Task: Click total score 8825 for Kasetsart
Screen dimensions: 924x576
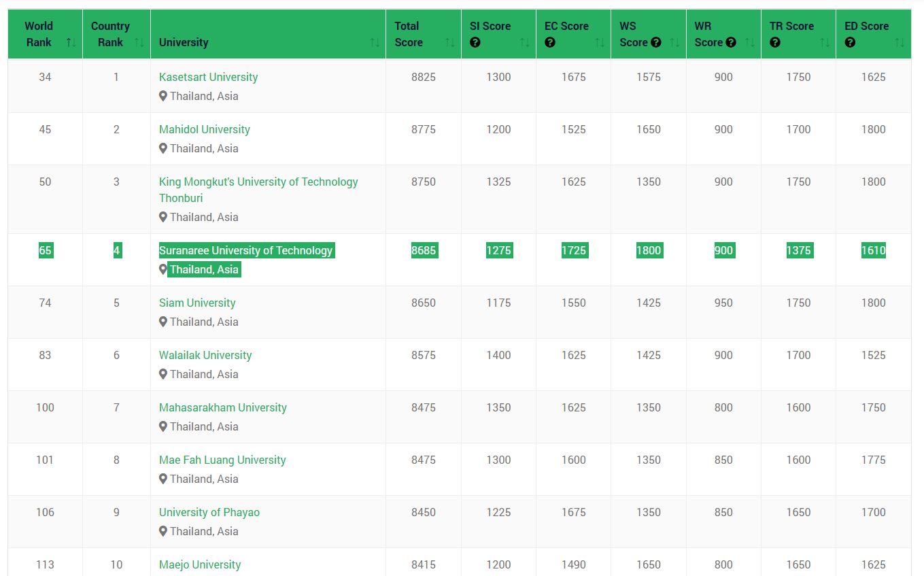Action: [424, 77]
